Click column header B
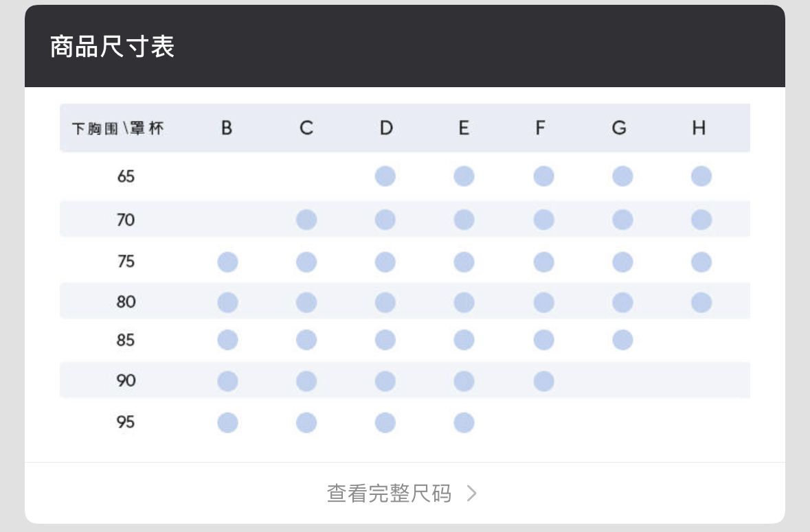This screenshot has width=810, height=532. [226, 128]
